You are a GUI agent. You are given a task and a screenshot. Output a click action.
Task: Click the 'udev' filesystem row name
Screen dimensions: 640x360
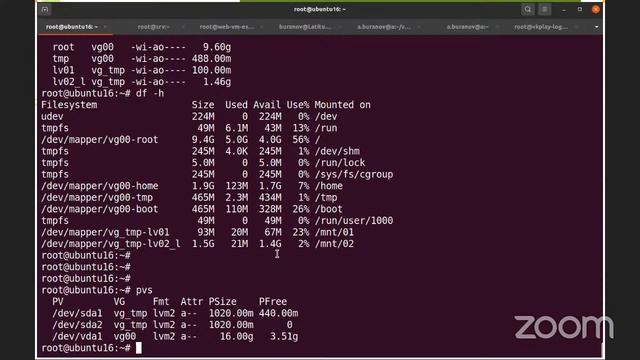point(52,116)
